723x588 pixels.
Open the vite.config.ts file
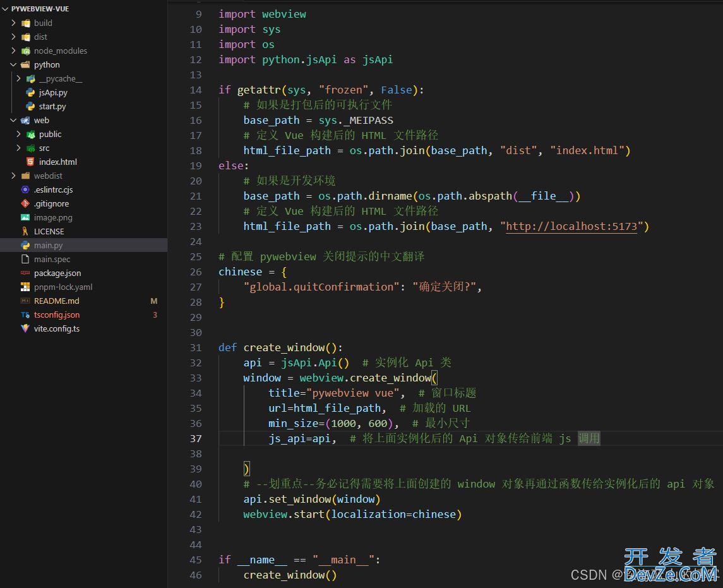[57, 328]
